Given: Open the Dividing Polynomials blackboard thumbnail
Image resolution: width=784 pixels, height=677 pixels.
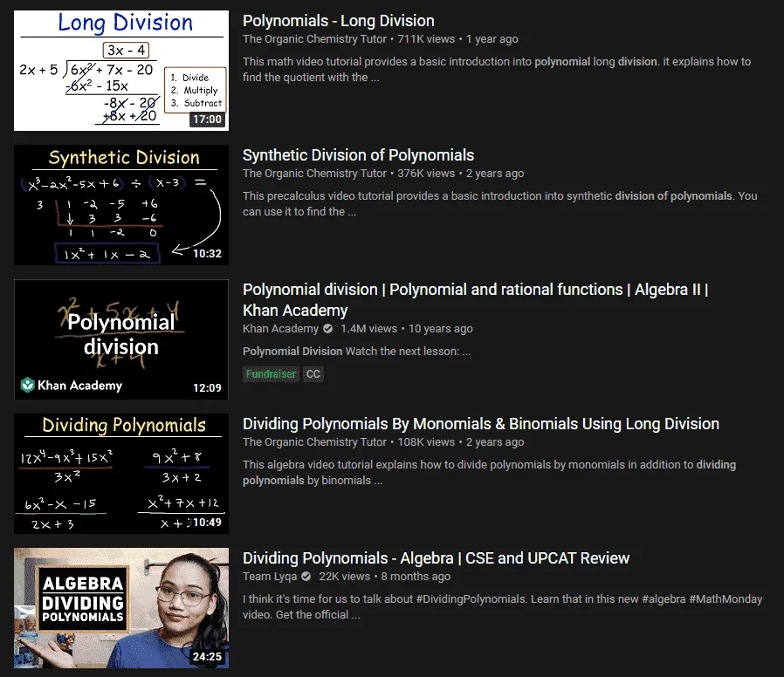Looking at the screenshot, I should pos(121,474).
